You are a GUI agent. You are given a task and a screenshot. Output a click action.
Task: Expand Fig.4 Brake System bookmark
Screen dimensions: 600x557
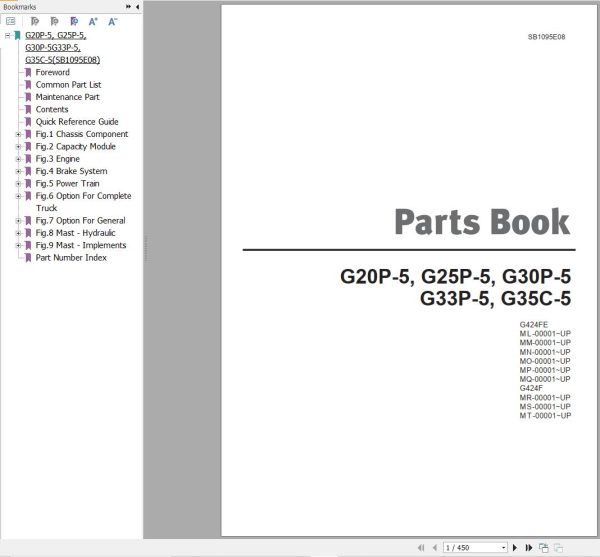pos(18,171)
